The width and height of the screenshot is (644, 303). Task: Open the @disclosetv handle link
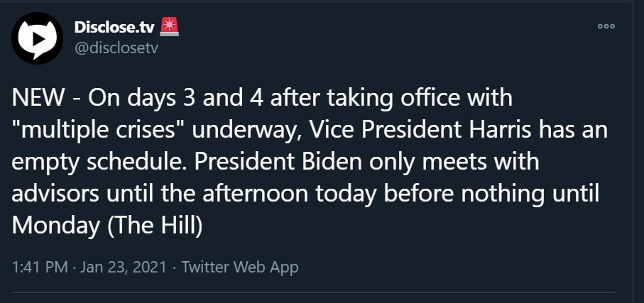(116, 48)
